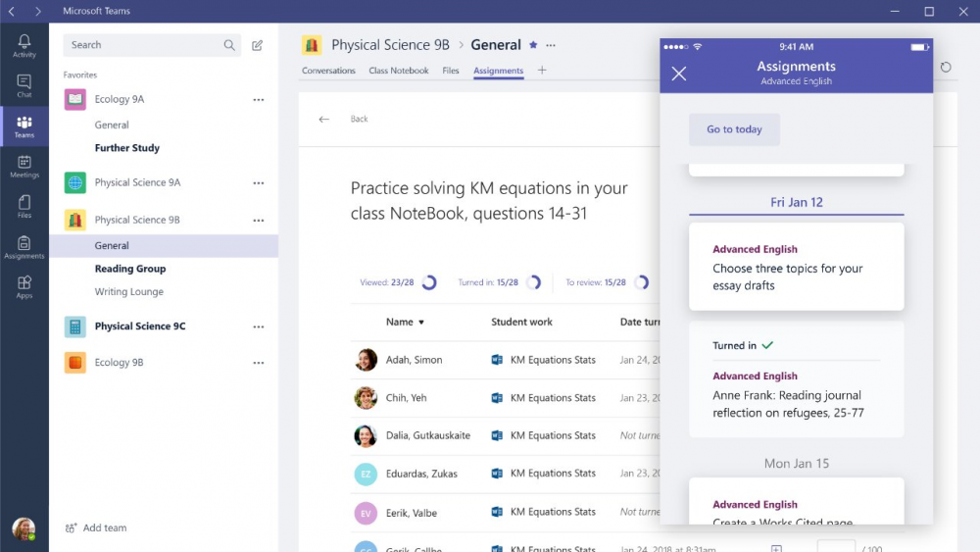The height and width of the screenshot is (552, 980).
Task: Open General channel under Ecology 9A
Action: click(x=112, y=125)
